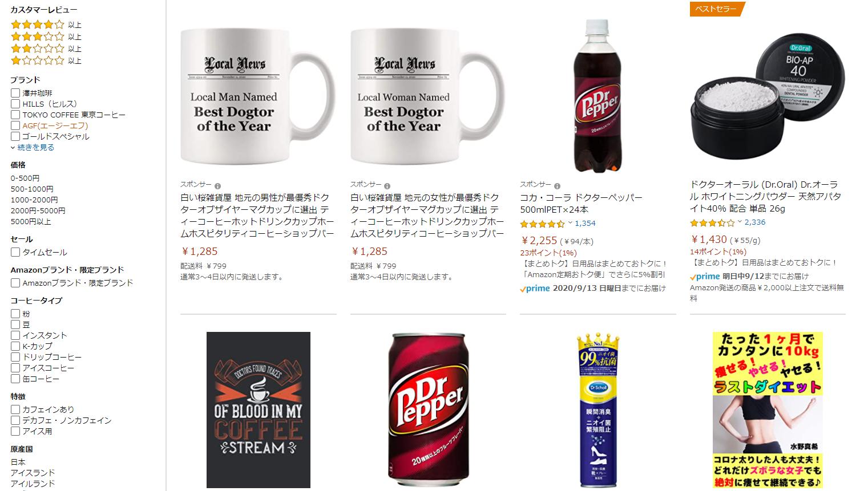This screenshot has width=868, height=491.
Task: Click sponsor info icon under Local Woman mug
Action: click(387, 186)
